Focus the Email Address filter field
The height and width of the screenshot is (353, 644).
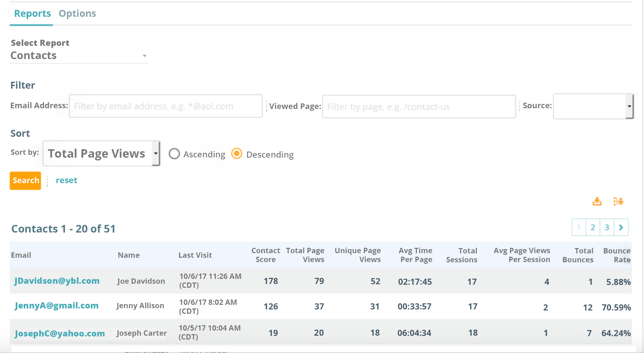166,106
